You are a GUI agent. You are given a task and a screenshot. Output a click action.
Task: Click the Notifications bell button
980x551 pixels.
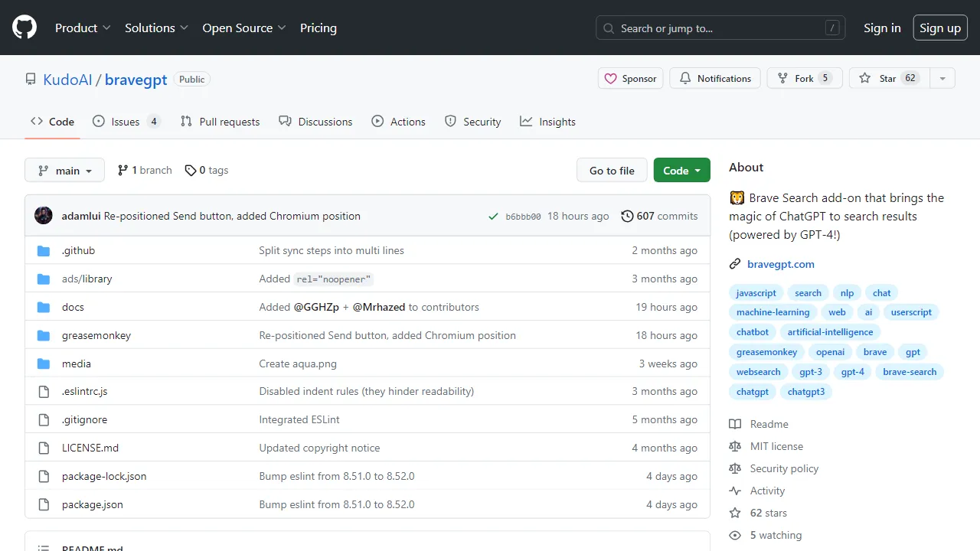pos(715,78)
